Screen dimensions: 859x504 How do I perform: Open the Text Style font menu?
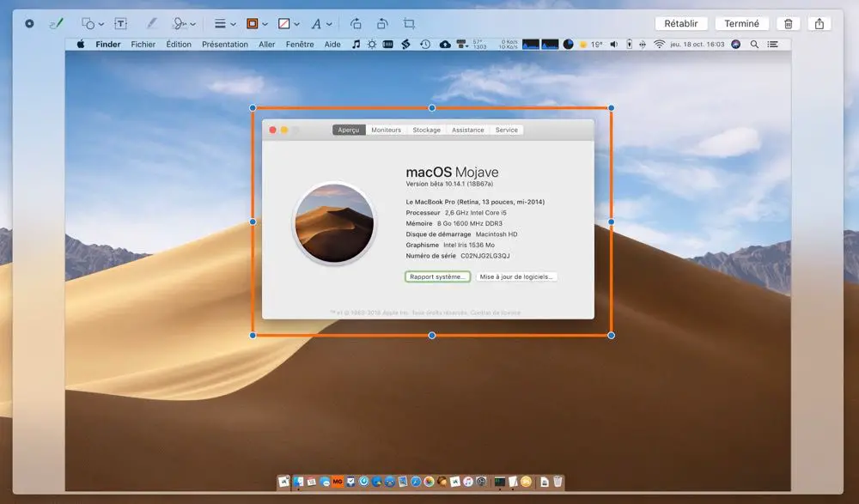pos(321,23)
